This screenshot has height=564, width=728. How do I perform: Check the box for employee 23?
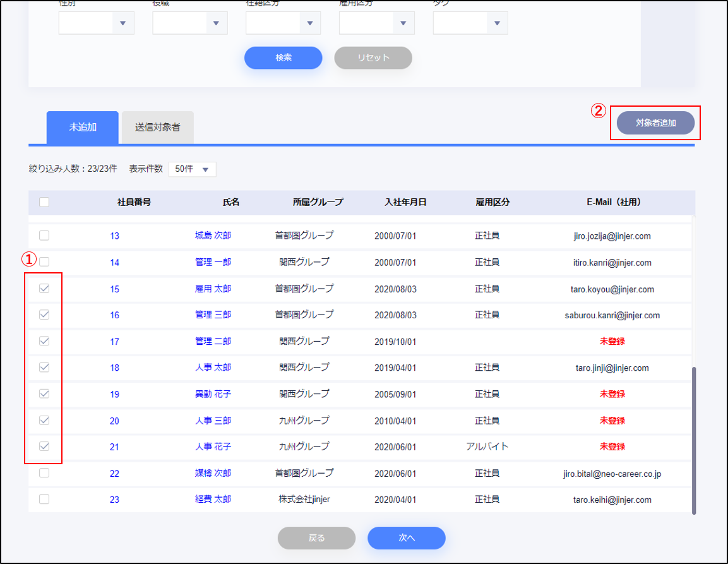pos(44,500)
